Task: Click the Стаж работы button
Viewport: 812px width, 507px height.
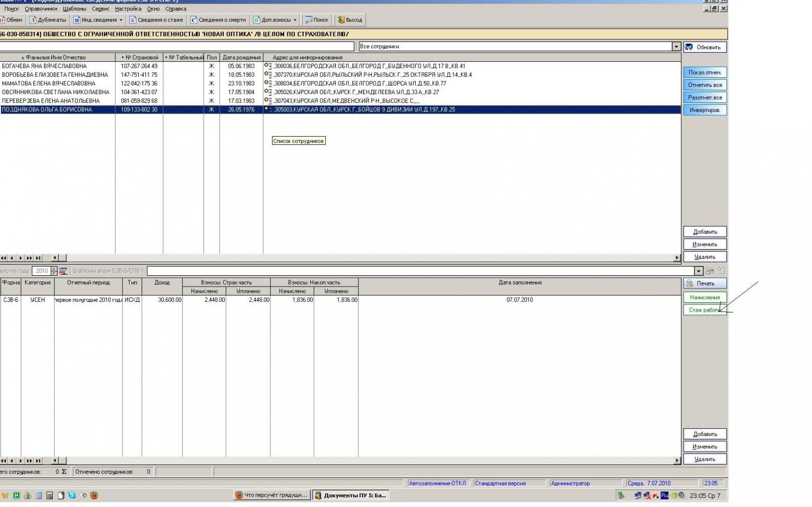Action: point(704,310)
